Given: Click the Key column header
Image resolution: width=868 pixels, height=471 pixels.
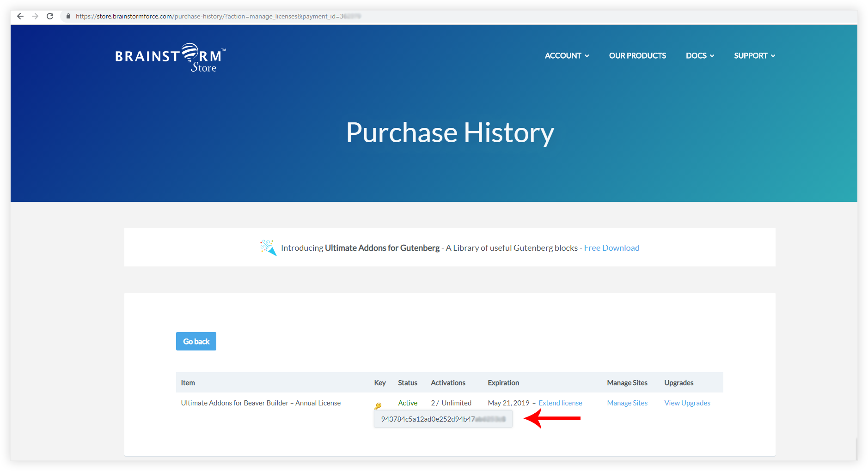Looking at the screenshot, I should 380,383.
